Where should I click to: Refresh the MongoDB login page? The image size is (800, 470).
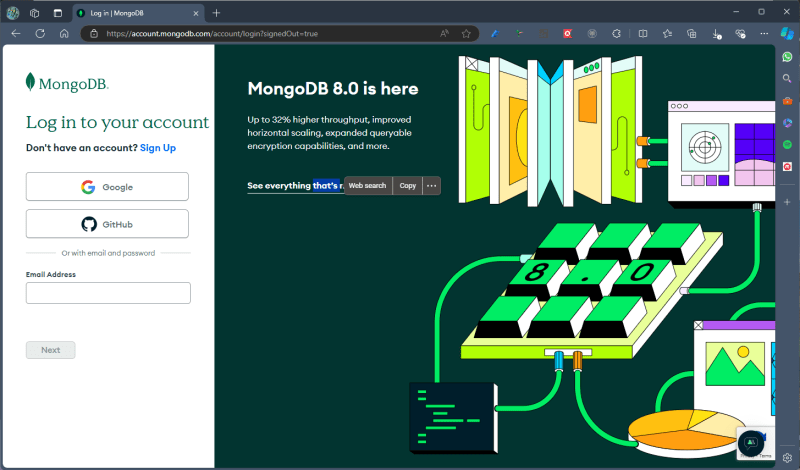[x=40, y=34]
